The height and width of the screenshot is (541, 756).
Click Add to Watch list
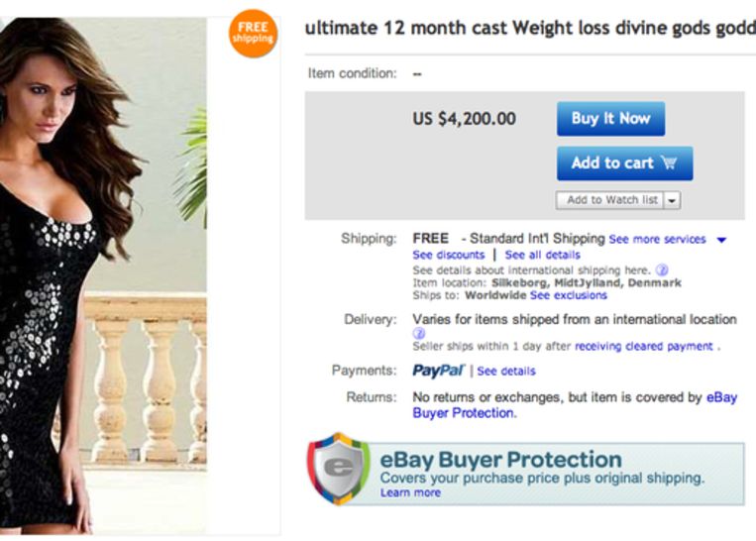click(x=611, y=200)
